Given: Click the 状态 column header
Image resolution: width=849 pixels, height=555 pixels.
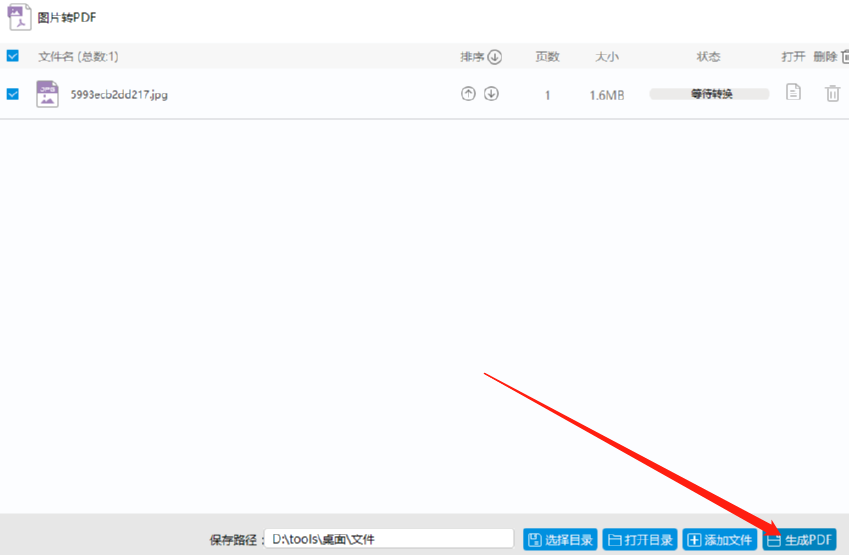Looking at the screenshot, I should click(708, 56).
